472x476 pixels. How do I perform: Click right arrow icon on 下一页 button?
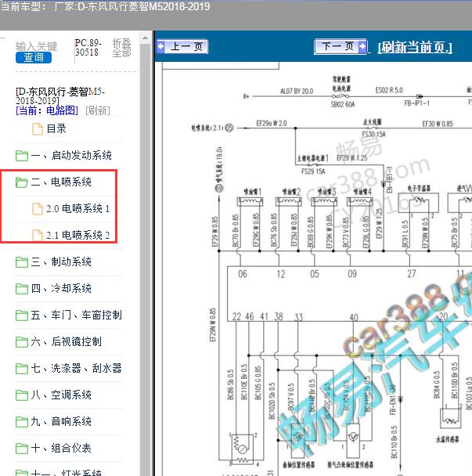point(362,46)
